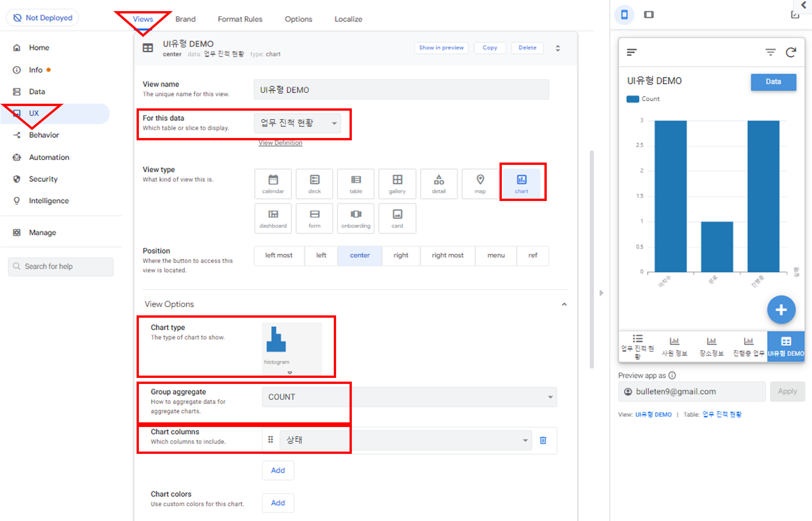Click the Not Deployed status button
Image resolution: width=812 pixels, height=521 pixels.
coord(43,18)
